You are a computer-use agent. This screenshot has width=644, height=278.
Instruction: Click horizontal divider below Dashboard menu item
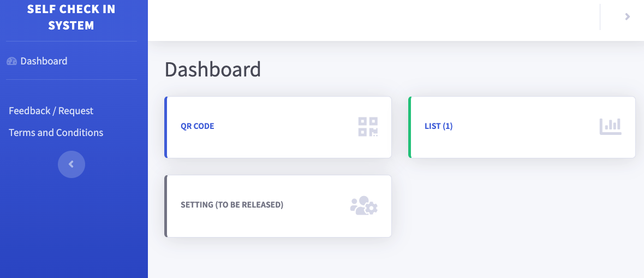pyautogui.click(x=71, y=79)
